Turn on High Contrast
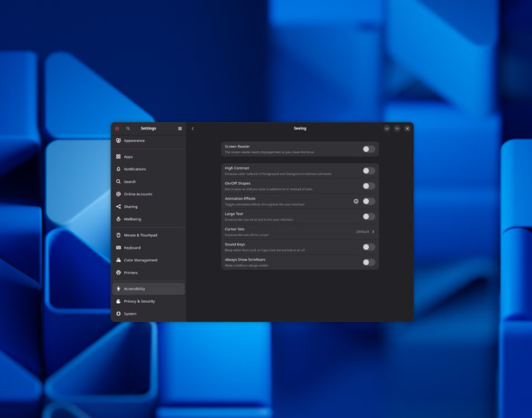The image size is (532, 418). (368, 171)
